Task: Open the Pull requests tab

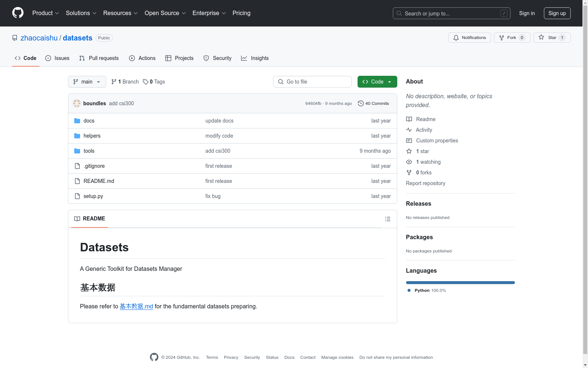Action: coord(99,58)
